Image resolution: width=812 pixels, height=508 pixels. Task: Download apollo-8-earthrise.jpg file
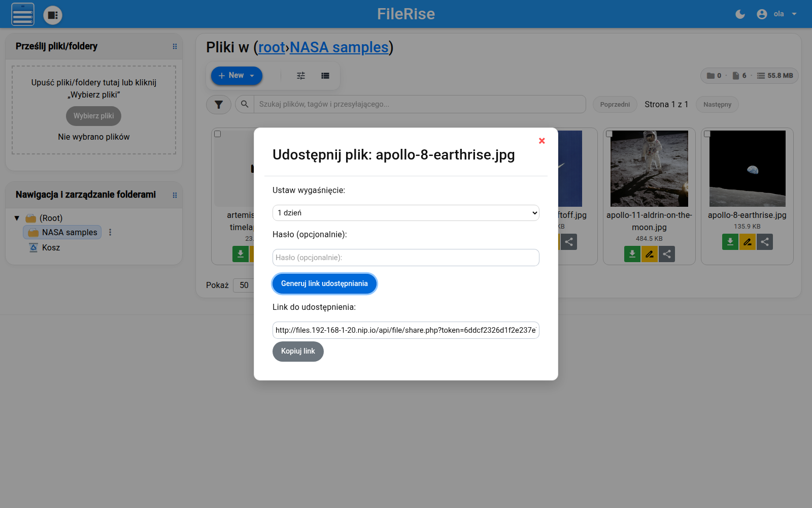(x=730, y=242)
